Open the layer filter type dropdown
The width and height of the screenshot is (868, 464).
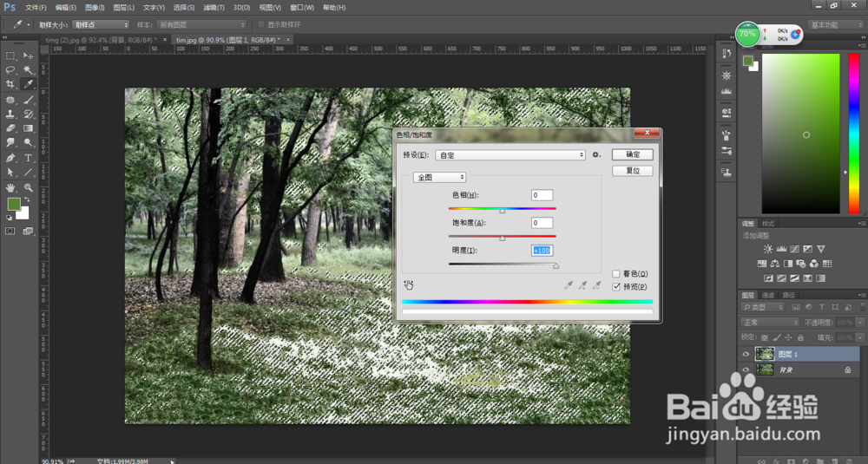(763, 307)
